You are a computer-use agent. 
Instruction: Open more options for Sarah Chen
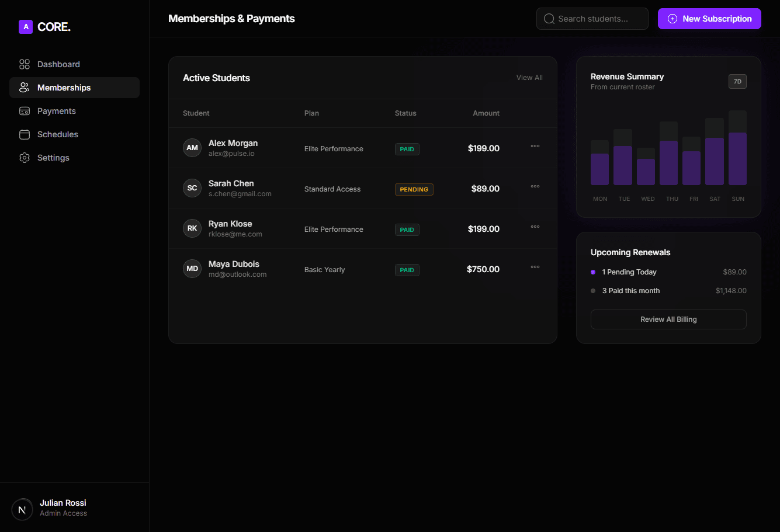[535, 187]
